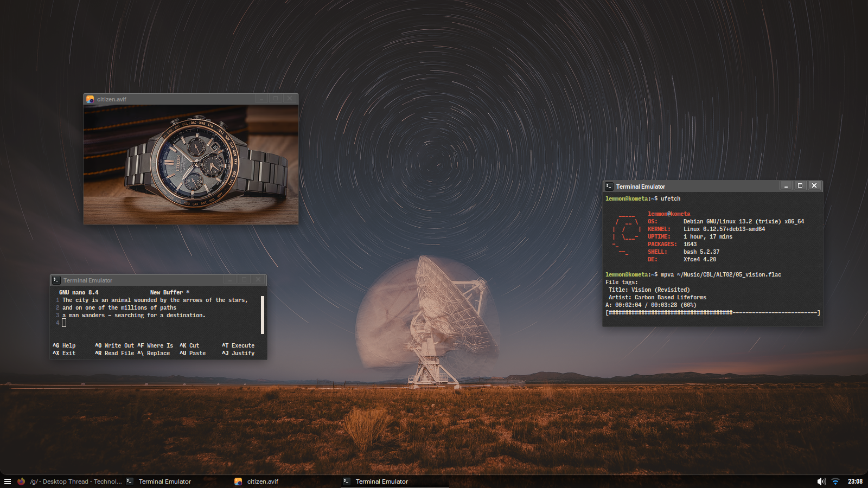Select the "GNU nano 8.4" header text
This screenshot has width=868, height=488.
pyautogui.click(x=79, y=292)
